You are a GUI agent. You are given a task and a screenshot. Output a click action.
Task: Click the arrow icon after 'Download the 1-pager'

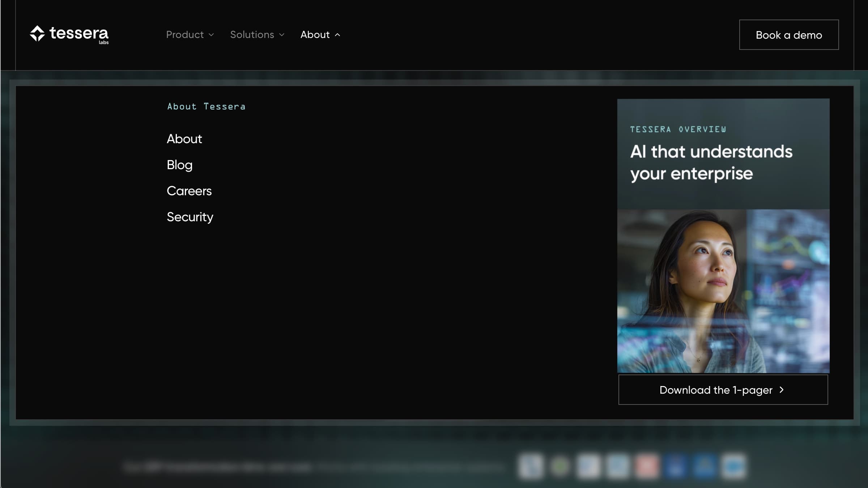point(782,390)
